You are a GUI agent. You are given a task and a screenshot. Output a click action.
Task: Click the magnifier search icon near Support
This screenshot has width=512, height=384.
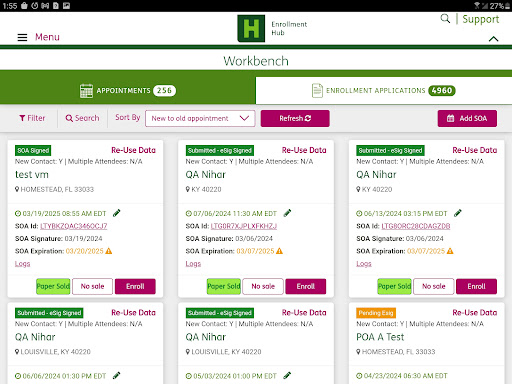coord(445,18)
